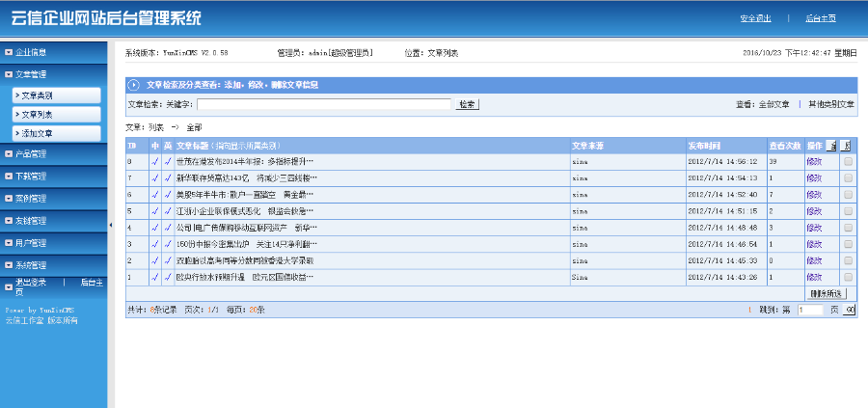Click 修改 for the 双胞胎以高考 article
This screenshot has height=408, width=868.
click(x=814, y=260)
